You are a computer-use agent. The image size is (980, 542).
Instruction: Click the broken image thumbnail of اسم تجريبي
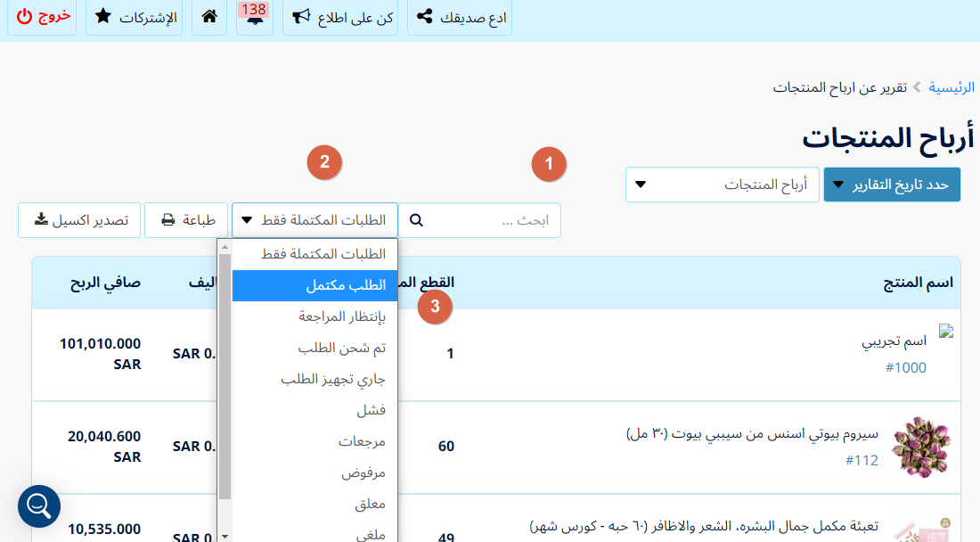946,332
